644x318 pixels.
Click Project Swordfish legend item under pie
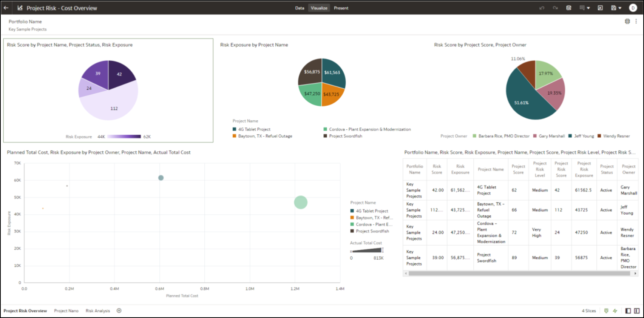343,136
